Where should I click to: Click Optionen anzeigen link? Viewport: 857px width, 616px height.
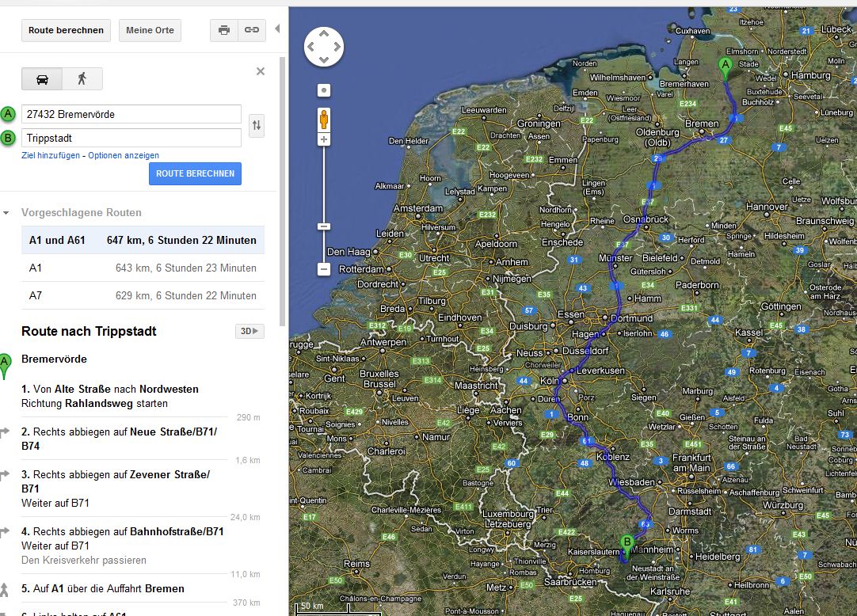(124, 155)
